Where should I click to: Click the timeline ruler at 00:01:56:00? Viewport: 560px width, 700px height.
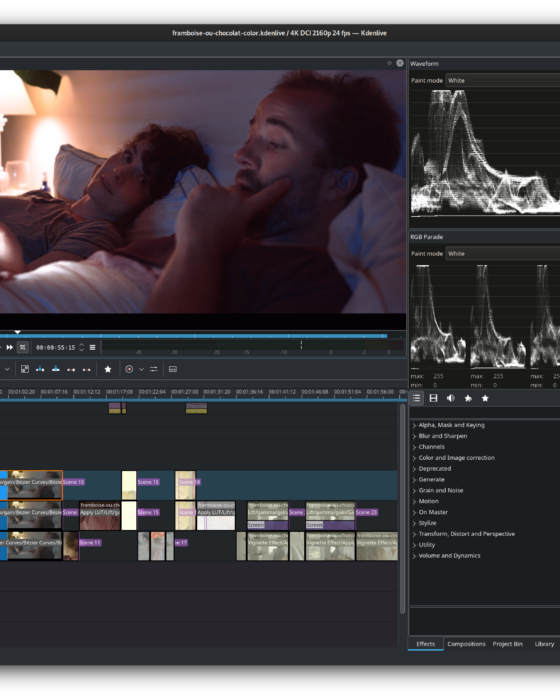tap(380, 392)
